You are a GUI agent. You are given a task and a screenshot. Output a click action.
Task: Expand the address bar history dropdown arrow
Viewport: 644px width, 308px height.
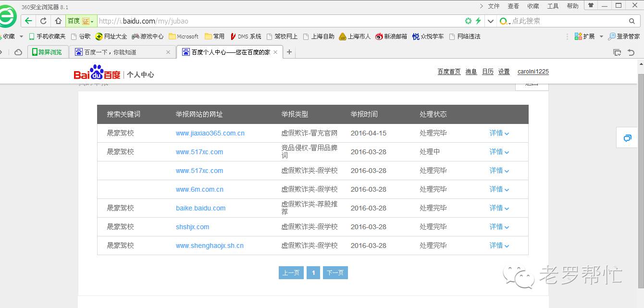pos(490,21)
